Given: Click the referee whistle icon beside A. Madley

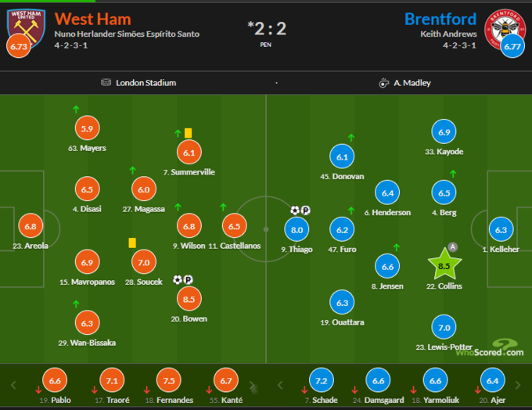Looking at the screenshot, I should coord(383,83).
